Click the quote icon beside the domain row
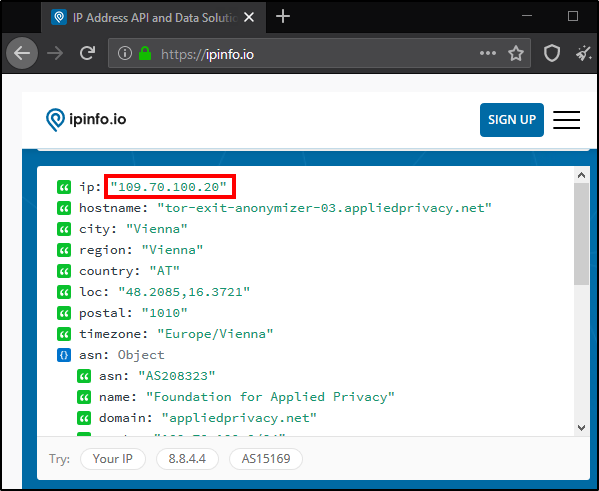This screenshot has width=599, height=491. (84, 418)
